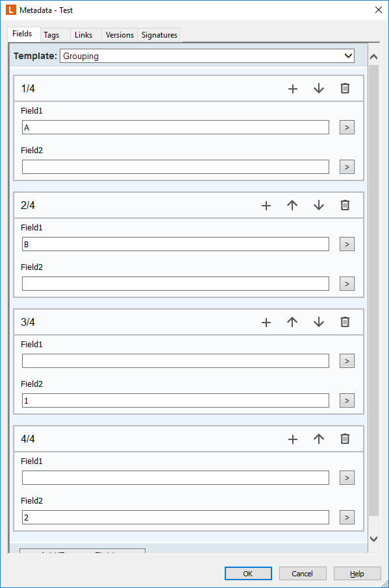Expand token menu for Field2 in group 3/4

[347, 400]
